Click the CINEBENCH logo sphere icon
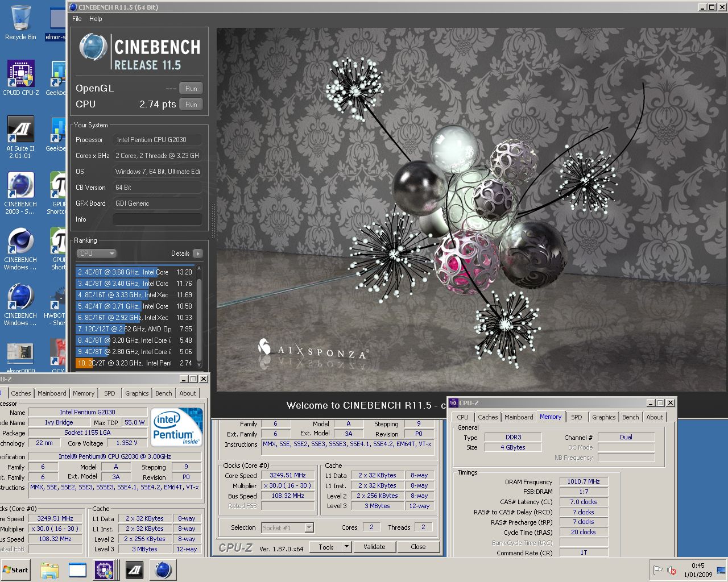This screenshot has height=582, width=728. 93,47
